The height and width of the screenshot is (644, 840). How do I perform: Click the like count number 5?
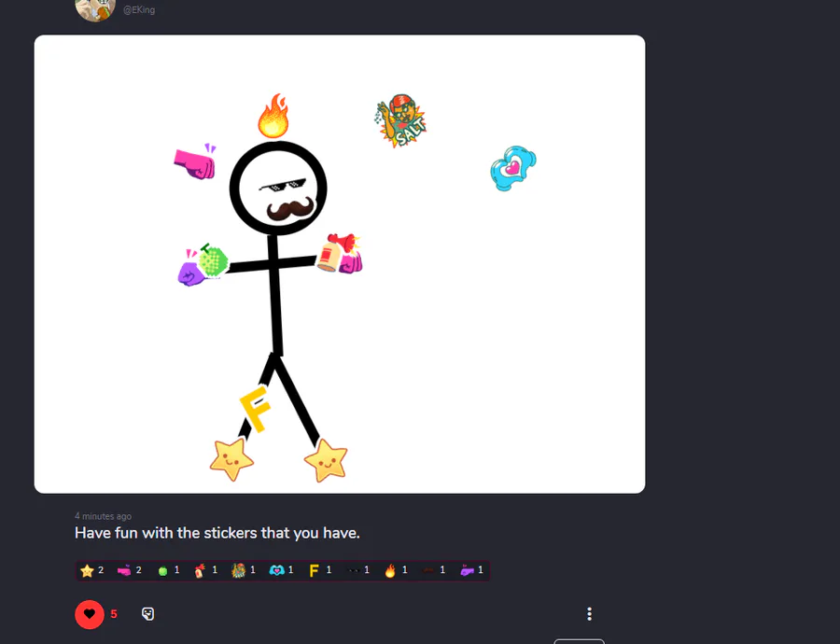[114, 614]
